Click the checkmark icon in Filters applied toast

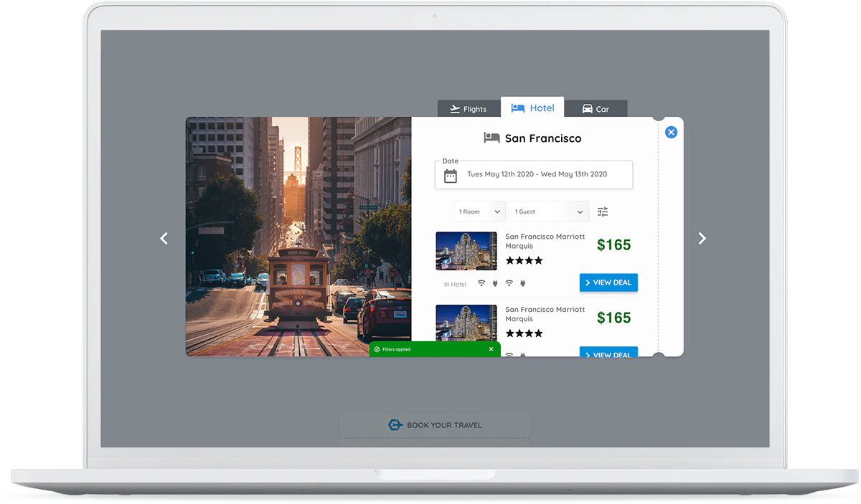[377, 349]
